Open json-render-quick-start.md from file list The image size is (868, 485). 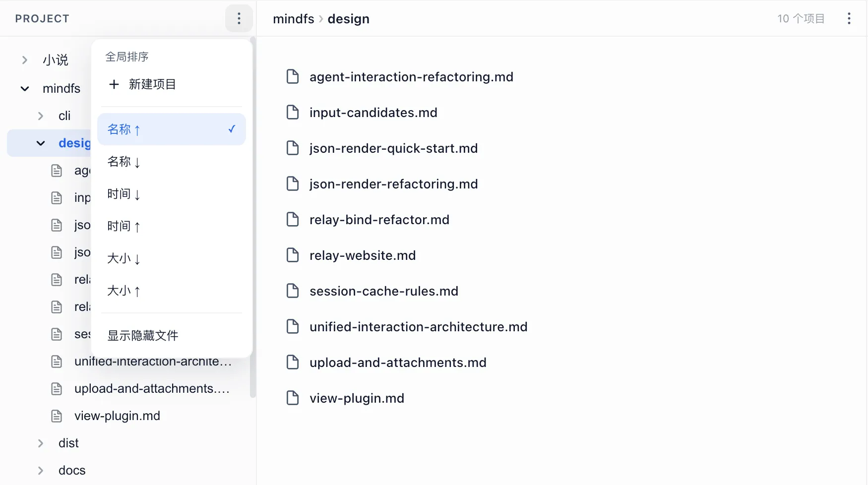[x=393, y=148]
